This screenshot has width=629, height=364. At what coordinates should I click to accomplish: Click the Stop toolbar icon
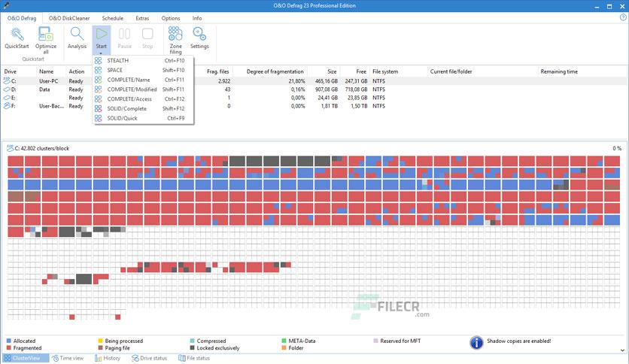point(147,34)
